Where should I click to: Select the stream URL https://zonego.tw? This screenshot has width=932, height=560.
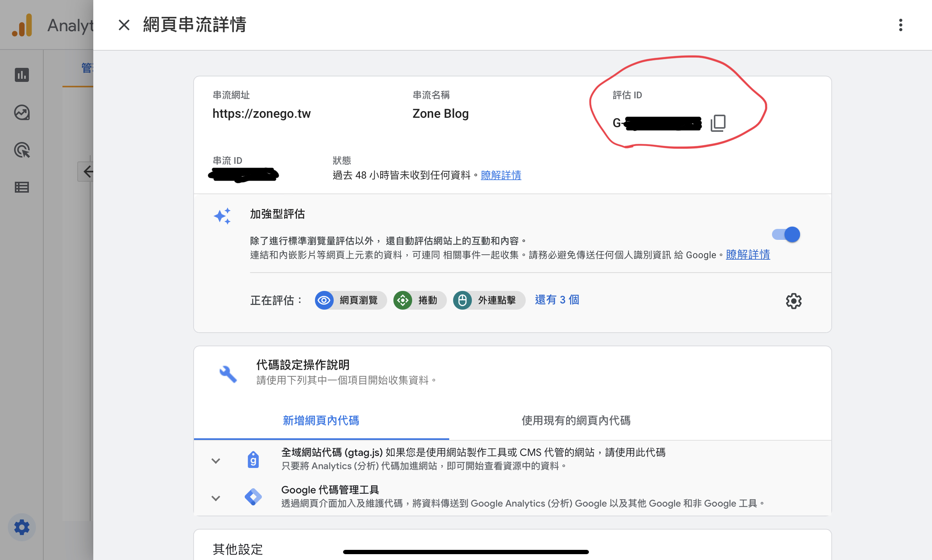click(x=261, y=113)
